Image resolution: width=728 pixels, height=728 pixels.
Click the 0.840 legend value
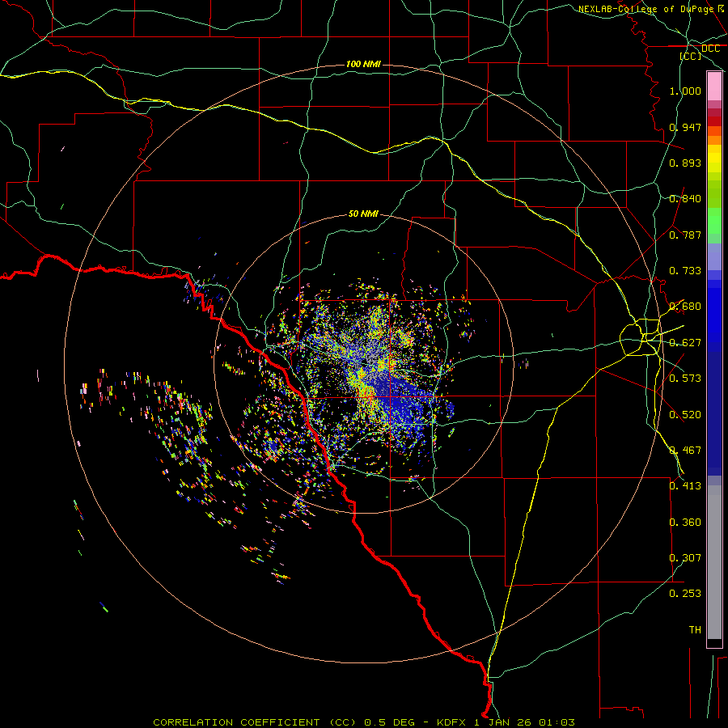685,199
